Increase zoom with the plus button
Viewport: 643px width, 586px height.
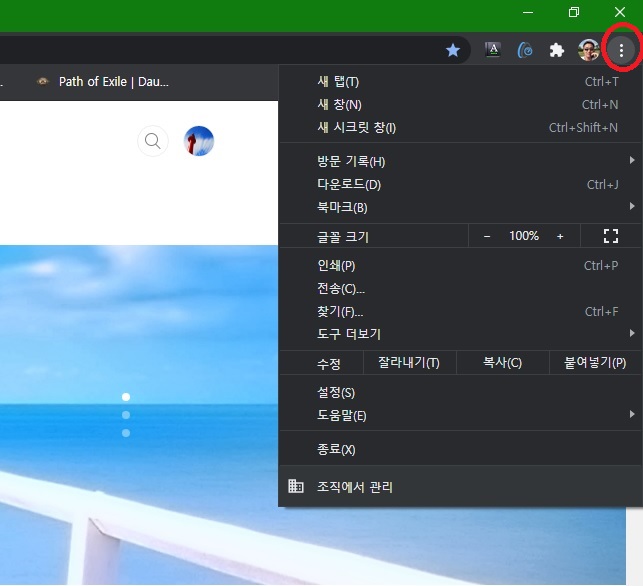point(560,236)
